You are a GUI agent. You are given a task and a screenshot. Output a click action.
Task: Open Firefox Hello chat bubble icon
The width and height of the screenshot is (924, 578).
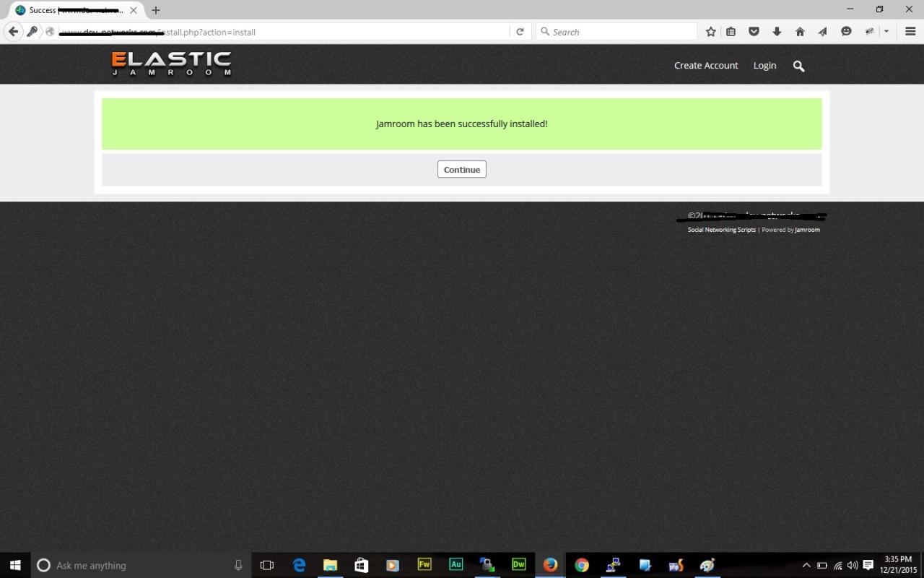tap(846, 32)
